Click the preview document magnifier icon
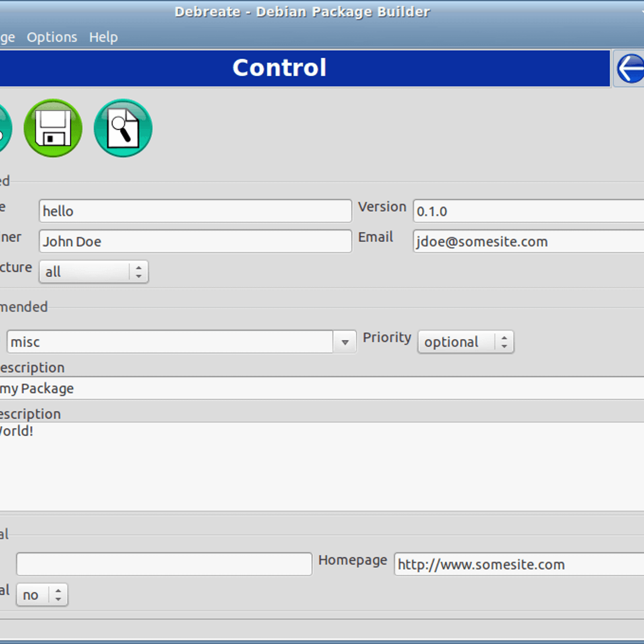Image resolution: width=644 pixels, height=644 pixels. click(x=123, y=128)
